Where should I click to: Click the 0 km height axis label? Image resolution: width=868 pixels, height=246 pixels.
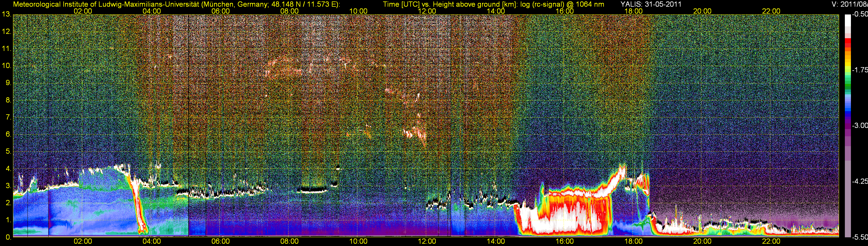(x=8, y=237)
